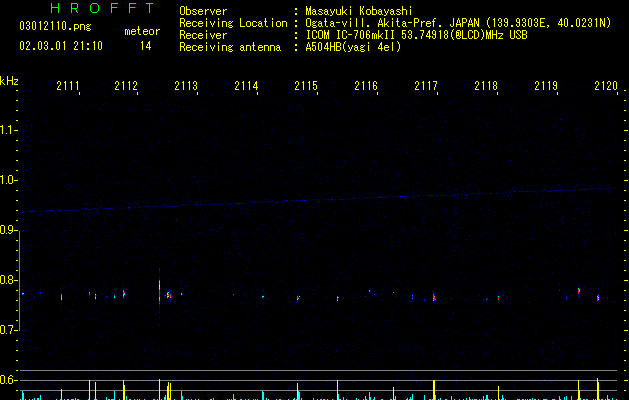This screenshot has width=629, height=400.
Task: Click the date stamp 02.03.01 21:10
Action: click(61, 46)
